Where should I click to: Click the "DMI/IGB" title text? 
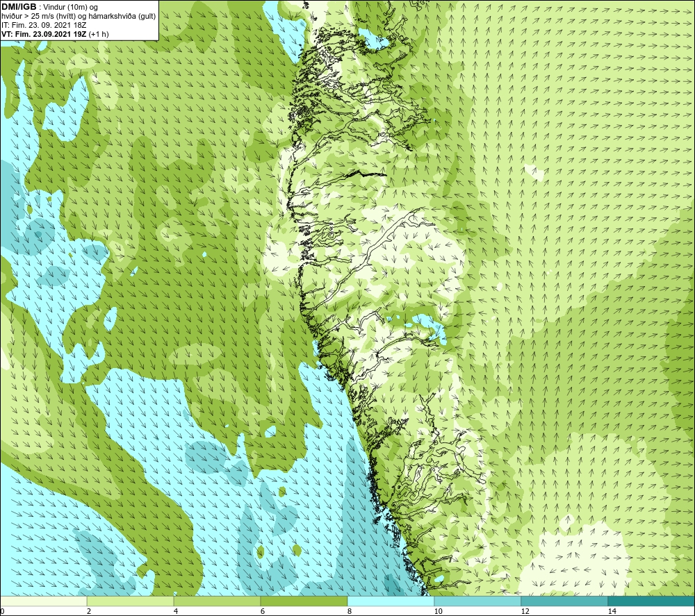point(19,7)
